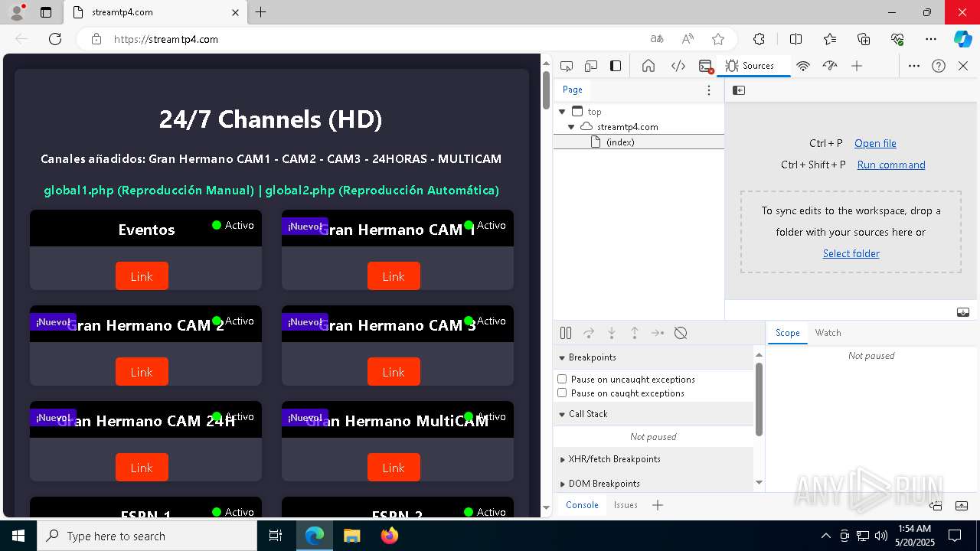Click Link button under Gran Hermano CAM 24H

pos(142,468)
